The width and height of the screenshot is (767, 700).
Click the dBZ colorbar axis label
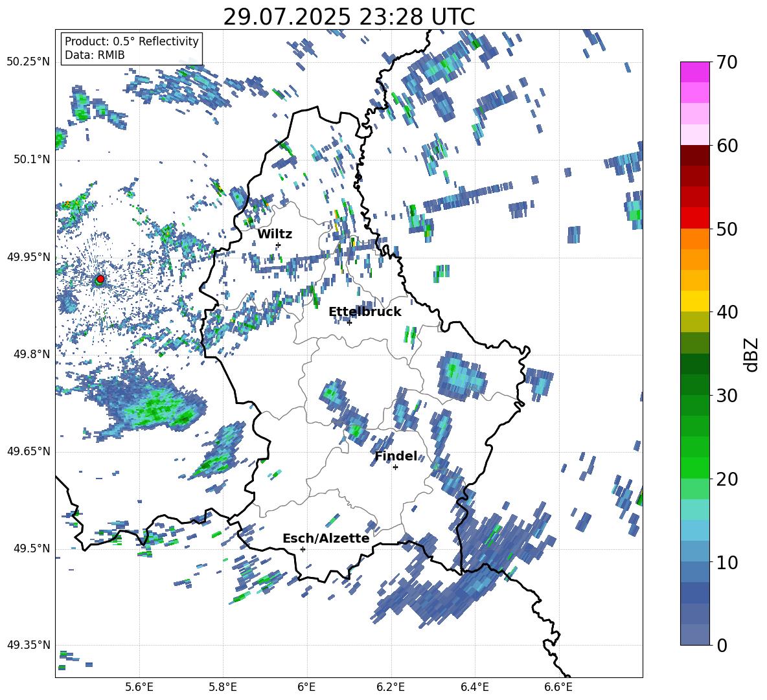pos(752,354)
